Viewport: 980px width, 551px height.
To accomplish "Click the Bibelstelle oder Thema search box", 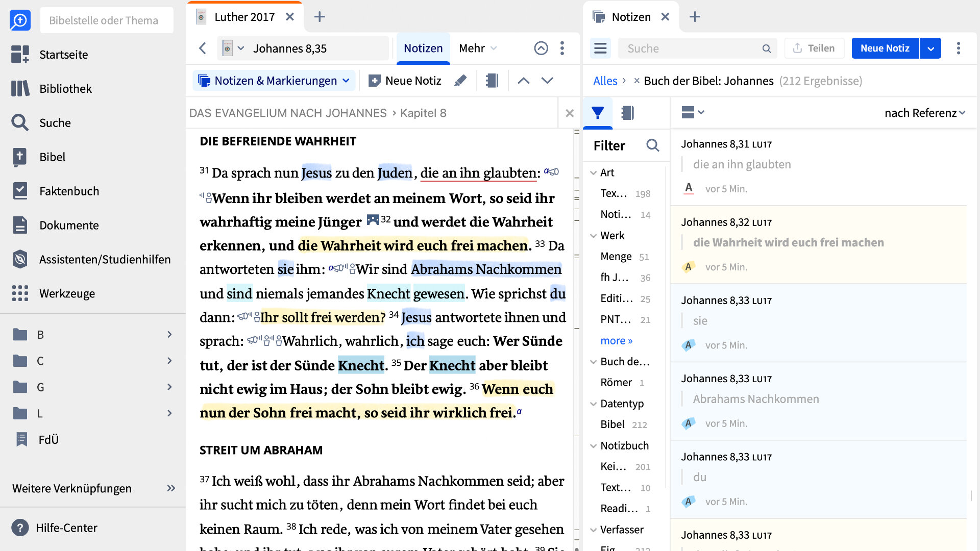I will [x=107, y=20].
